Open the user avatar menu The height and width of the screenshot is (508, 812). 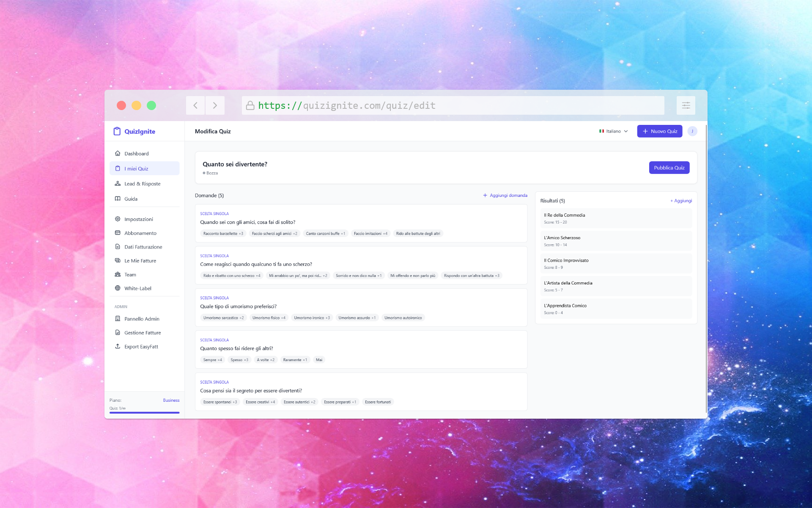coord(692,131)
